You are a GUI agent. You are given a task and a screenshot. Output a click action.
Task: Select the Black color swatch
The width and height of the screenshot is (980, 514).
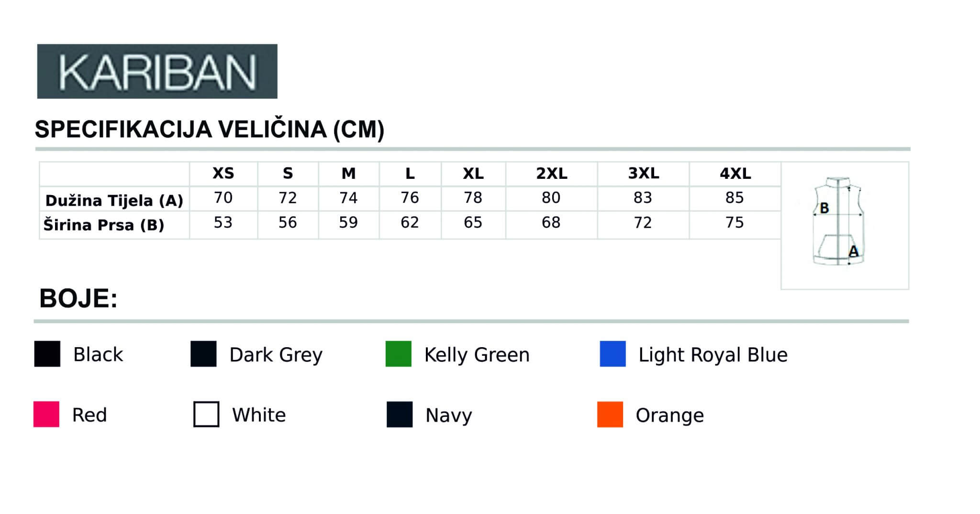tap(47, 354)
